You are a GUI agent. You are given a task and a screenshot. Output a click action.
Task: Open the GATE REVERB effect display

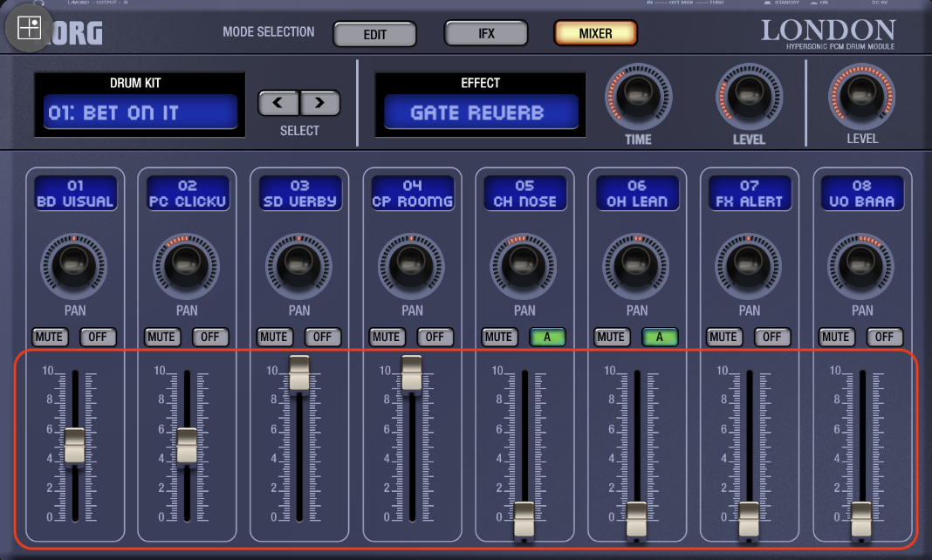[x=481, y=112]
